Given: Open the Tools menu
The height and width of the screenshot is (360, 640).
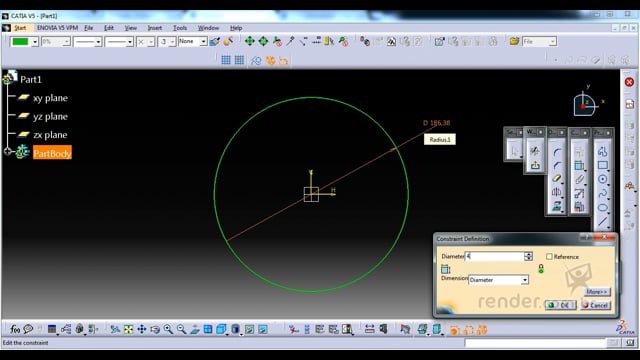Looking at the screenshot, I should point(180,28).
